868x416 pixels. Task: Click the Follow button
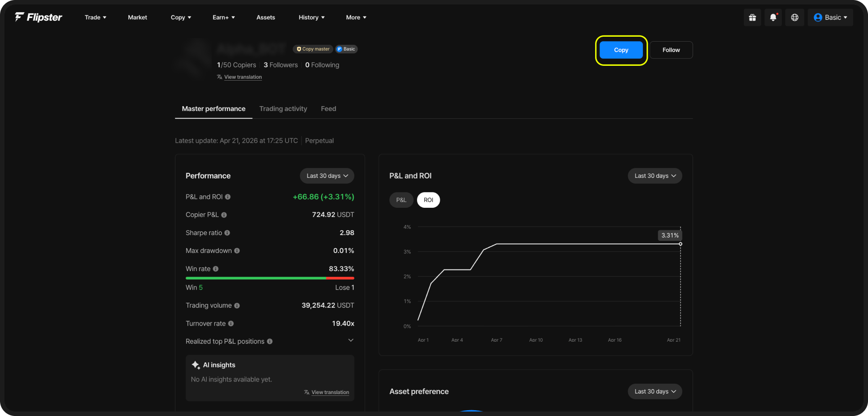coord(671,50)
